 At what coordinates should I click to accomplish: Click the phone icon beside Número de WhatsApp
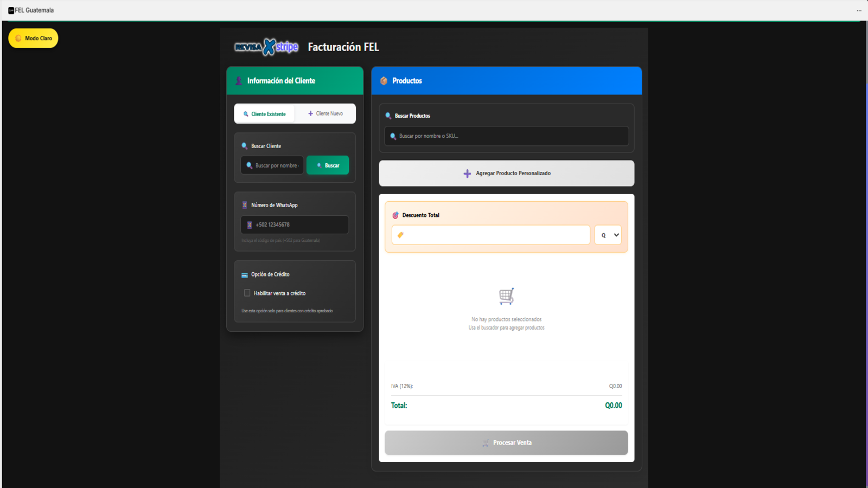coord(245,205)
